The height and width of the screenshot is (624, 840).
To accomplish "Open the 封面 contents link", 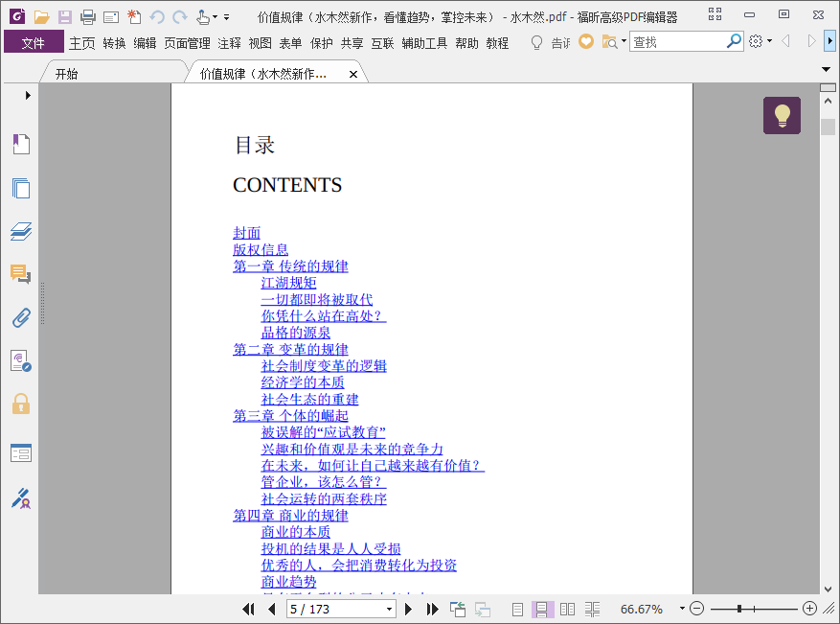I will click(x=246, y=233).
